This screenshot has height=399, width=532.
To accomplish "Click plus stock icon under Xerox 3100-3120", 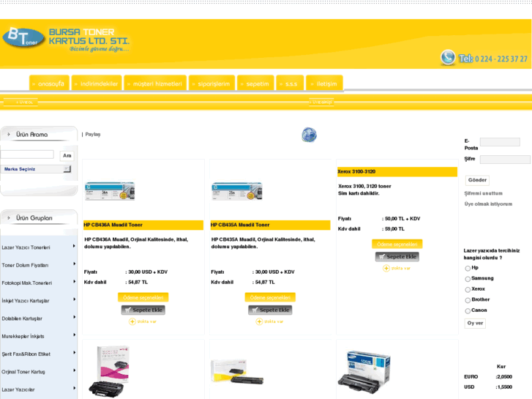I will pos(386,268).
